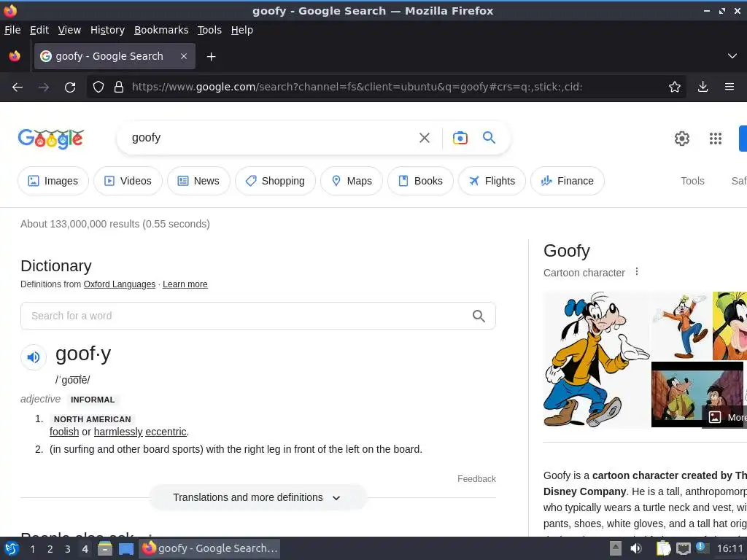The height and width of the screenshot is (560, 747).
Task: Open Google quick settings gear
Action: coord(682,139)
